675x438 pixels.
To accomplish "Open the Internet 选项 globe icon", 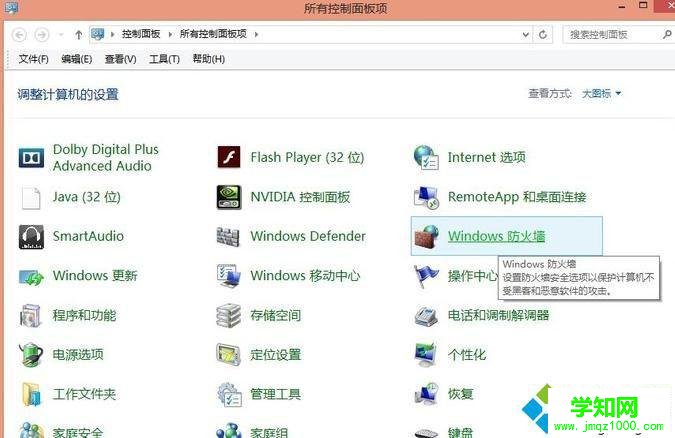I will pos(426,157).
